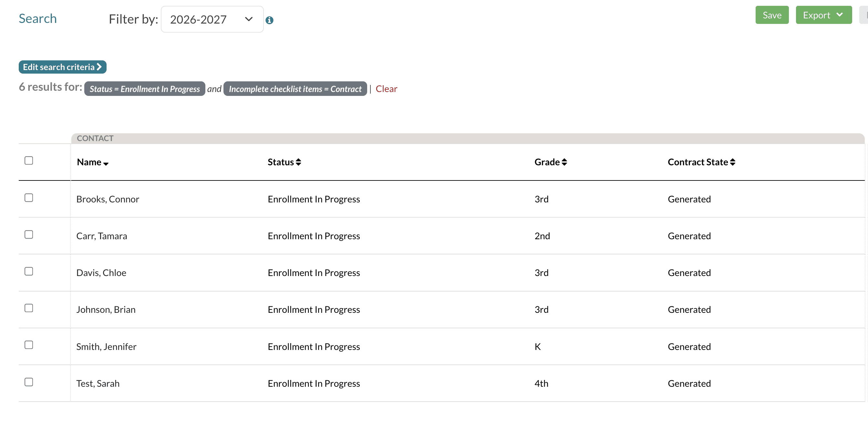Open the 2026-2027 filter dropdown
868x430 pixels.
click(212, 19)
